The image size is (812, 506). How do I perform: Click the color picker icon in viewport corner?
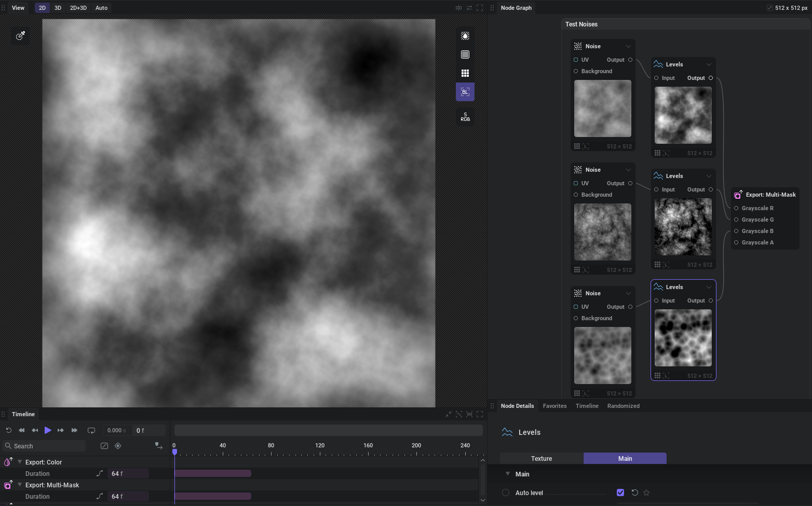pos(21,35)
